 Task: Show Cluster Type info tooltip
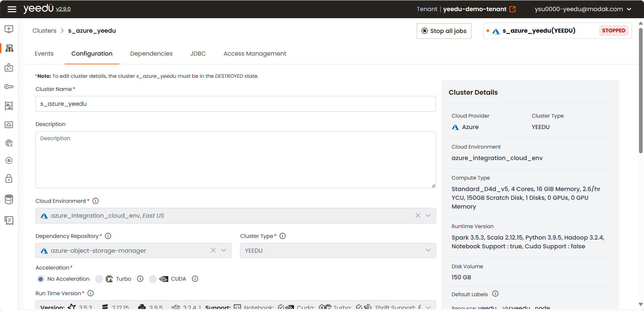pyautogui.click(x=283, y=236)
